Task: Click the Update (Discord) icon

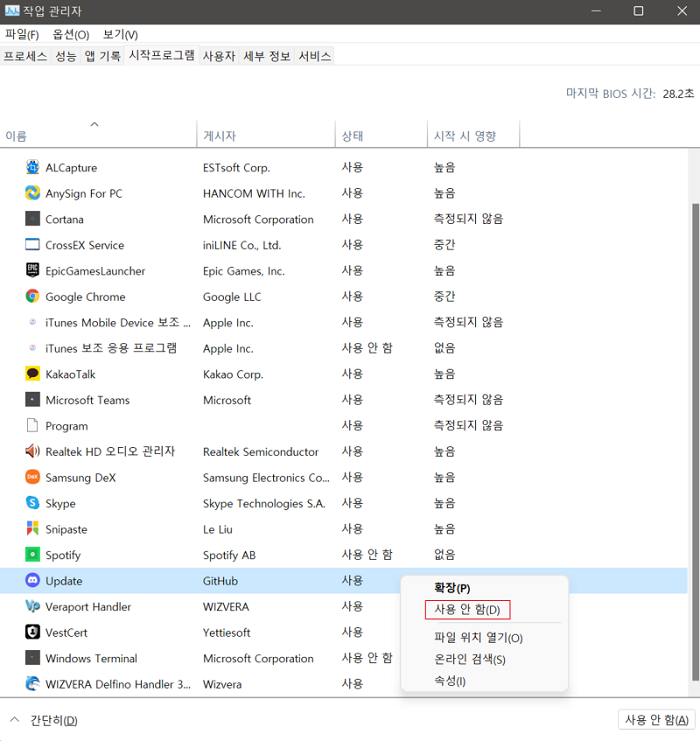Action: [32, 580]
